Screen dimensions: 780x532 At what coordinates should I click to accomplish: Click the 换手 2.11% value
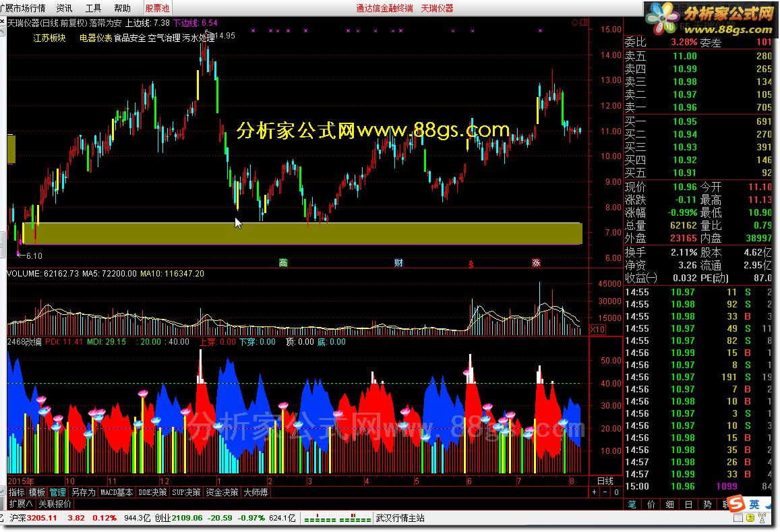pyautogui.click(x=684, y=253)
